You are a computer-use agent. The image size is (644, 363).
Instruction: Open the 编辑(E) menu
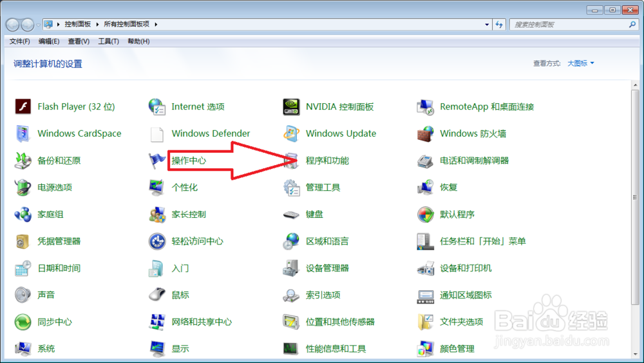tap(49, 41)
